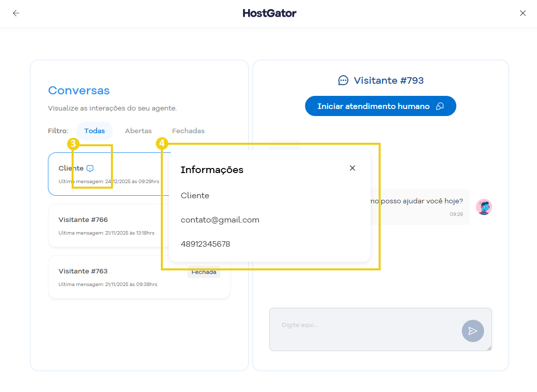Switch to the Abertas filter
Image resolution: width=537 pixels, height=392 pixels.
pyautogui.click(x=138, y=131)
